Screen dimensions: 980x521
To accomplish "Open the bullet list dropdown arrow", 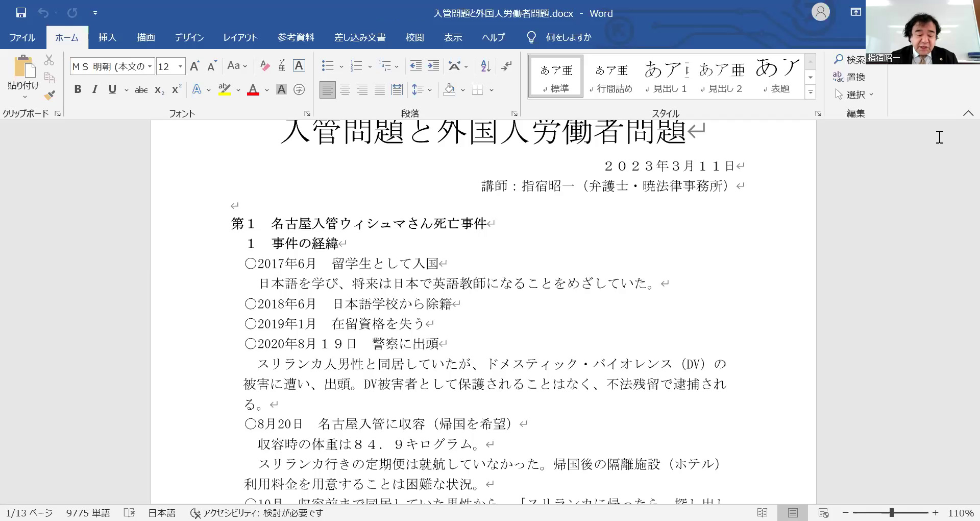I will [341, 66].
